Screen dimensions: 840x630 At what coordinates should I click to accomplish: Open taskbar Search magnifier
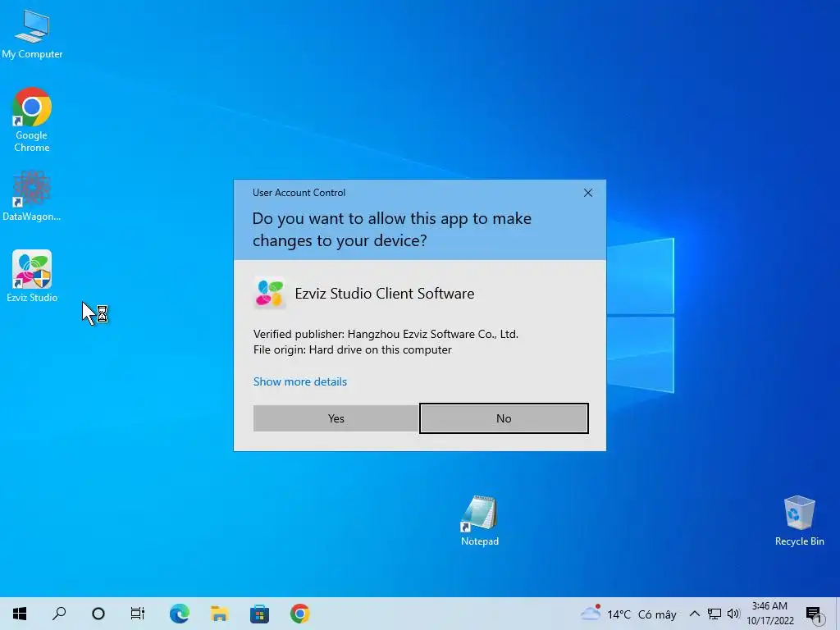pos(59,614)
